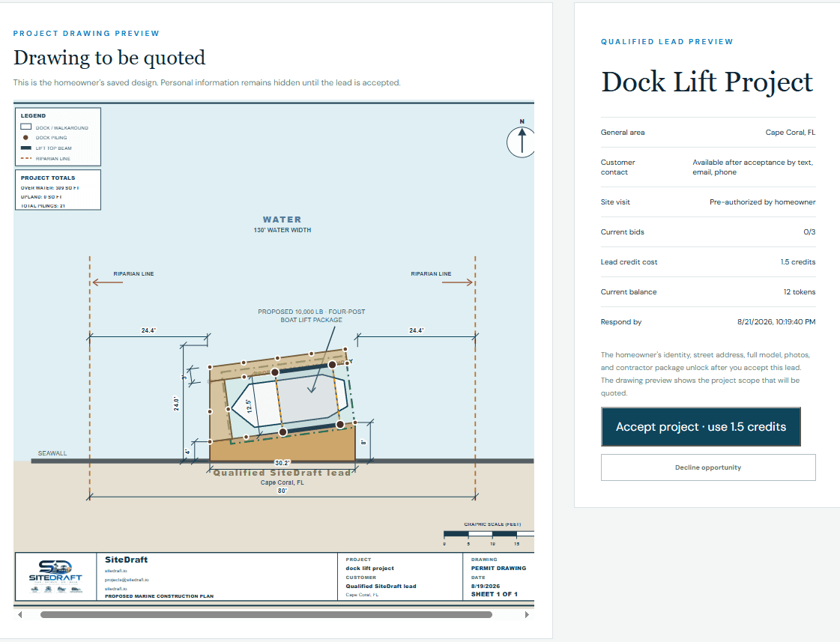Click the right scroll arrow under the drawing

pos(527,615)
